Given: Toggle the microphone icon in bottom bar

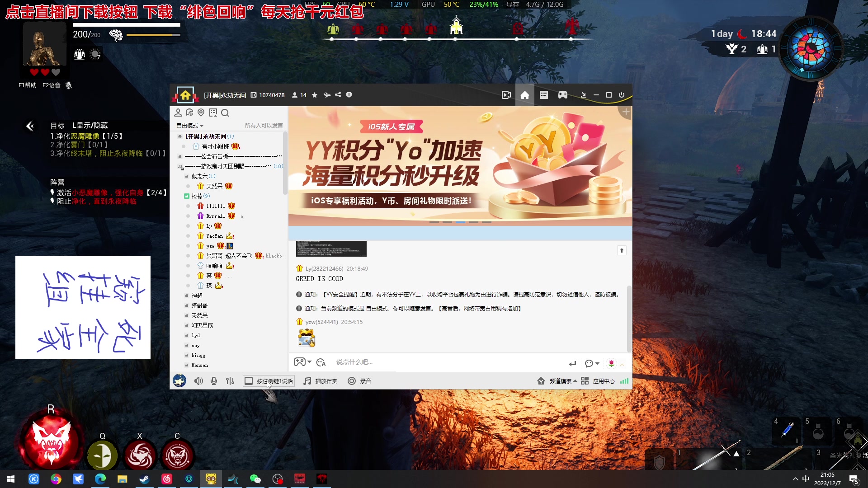Looking at the screenshot, I should click(214, 381).
